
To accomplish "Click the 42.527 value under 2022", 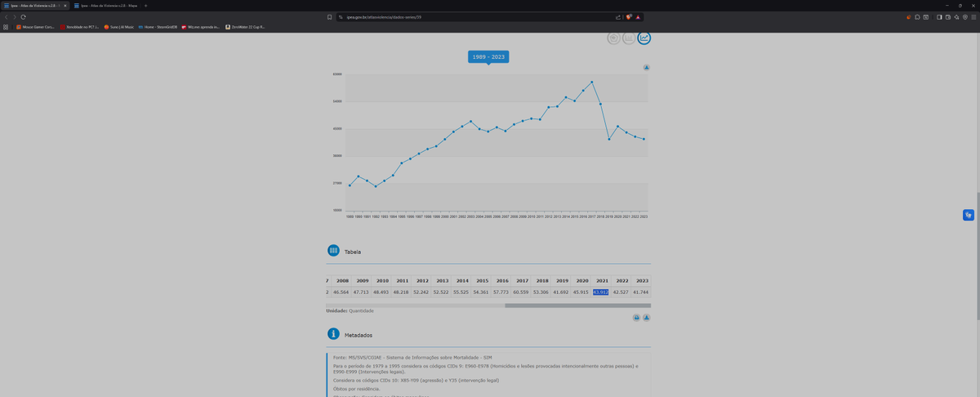I will (x=621, y=292).
